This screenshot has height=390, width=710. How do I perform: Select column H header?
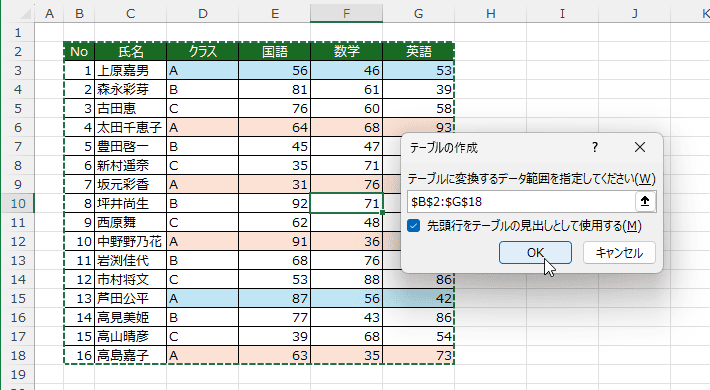pyautogui.click(x=490, y=14)
